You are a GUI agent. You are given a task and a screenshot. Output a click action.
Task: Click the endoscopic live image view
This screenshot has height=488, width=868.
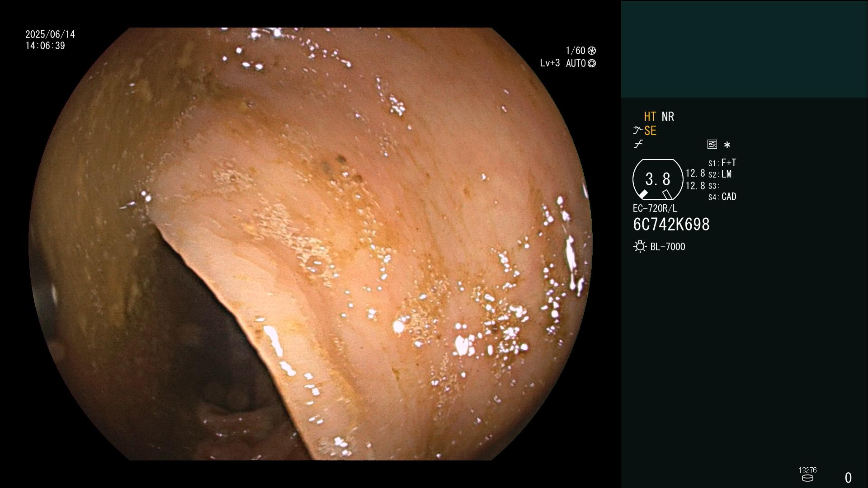[311, 244]
